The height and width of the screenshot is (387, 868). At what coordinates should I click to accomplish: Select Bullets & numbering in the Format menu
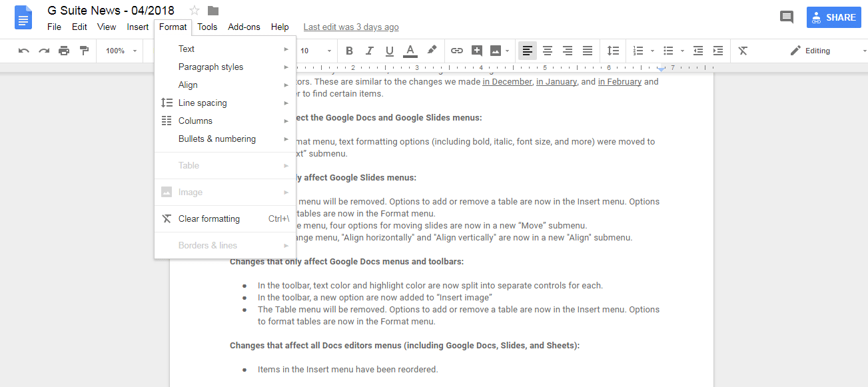point(217,139)
